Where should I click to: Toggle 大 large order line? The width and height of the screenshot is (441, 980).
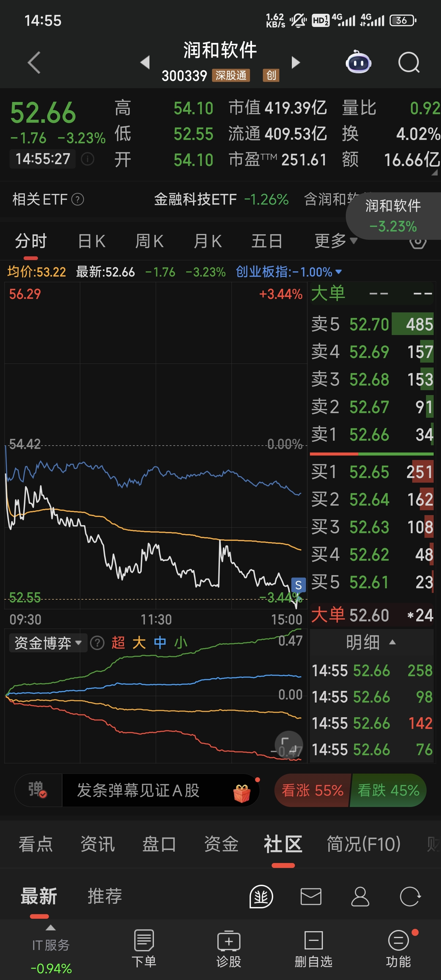point(139,643)
